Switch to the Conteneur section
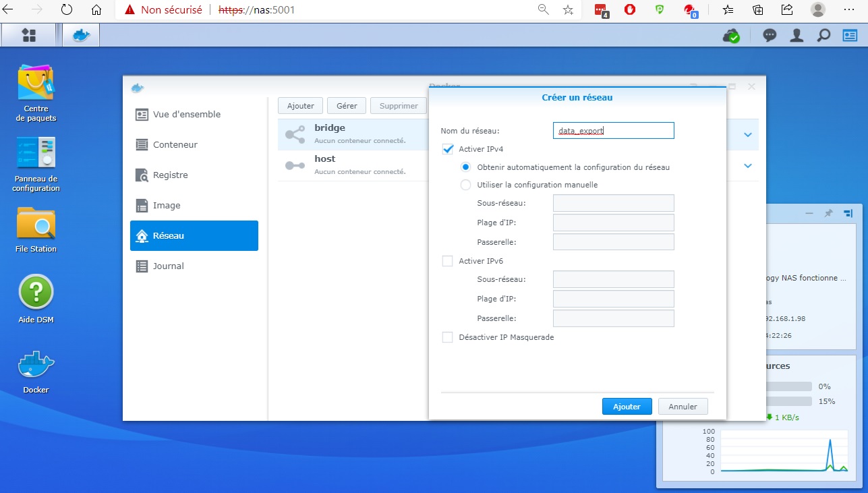868x493 pixels. tap(175, 144)
